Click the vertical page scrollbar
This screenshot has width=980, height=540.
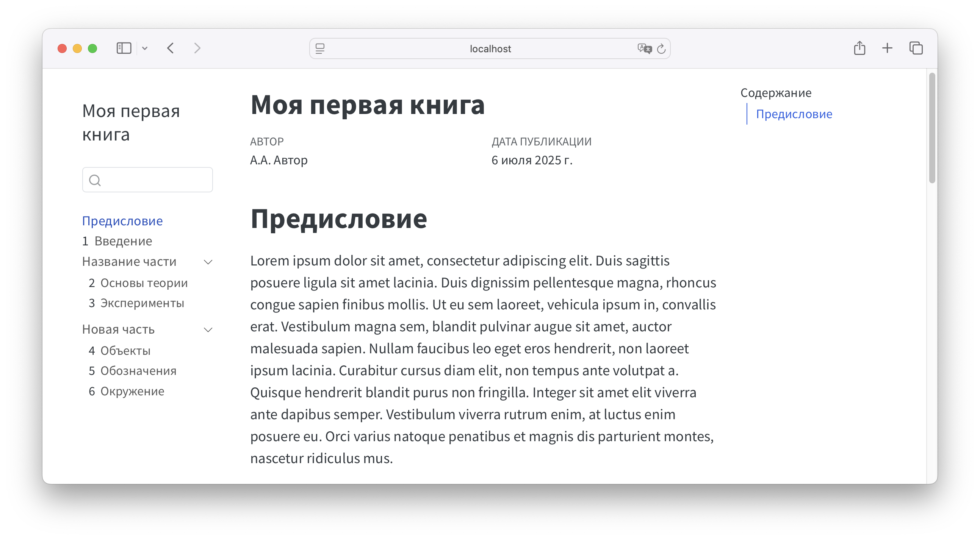click(932, 128)
